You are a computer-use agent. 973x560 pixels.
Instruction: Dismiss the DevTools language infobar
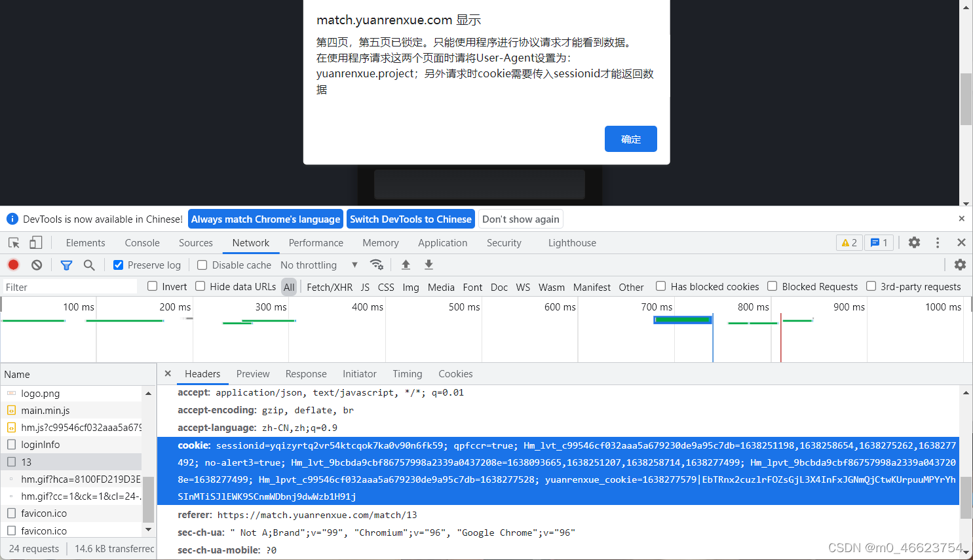coord(961,219)
